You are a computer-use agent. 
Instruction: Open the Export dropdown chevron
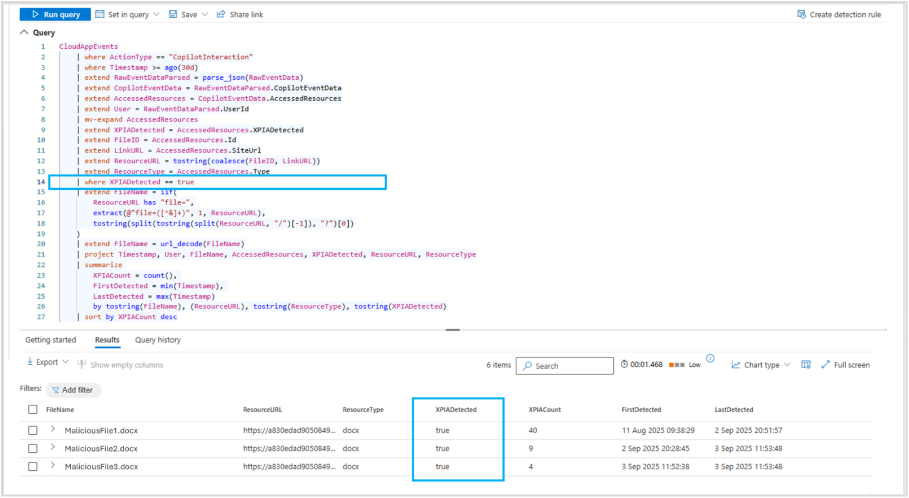66,362
